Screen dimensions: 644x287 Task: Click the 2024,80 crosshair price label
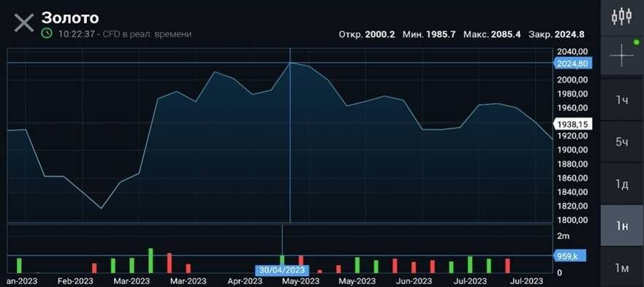pos(572,64)
